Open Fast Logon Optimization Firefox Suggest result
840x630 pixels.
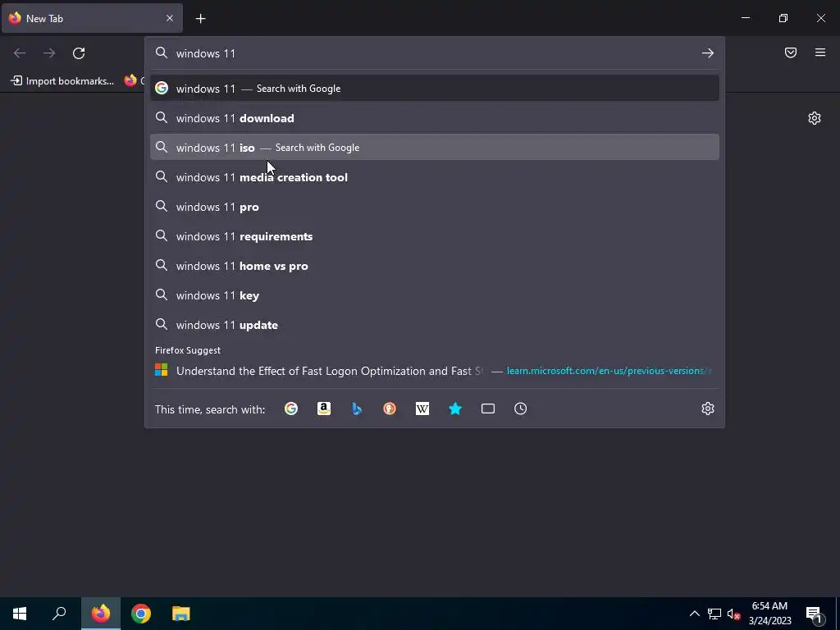(435, 370)
